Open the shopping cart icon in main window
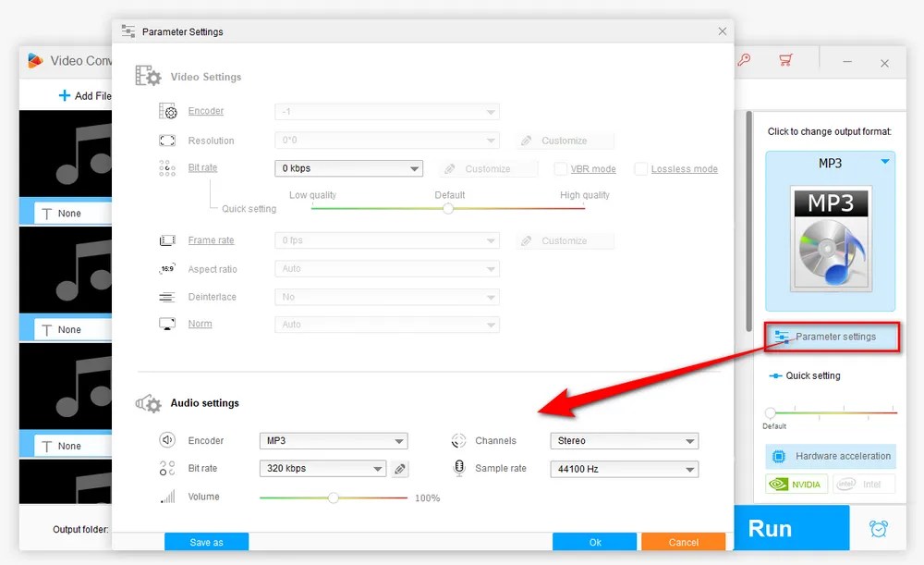924x565 pixels. 785,59
